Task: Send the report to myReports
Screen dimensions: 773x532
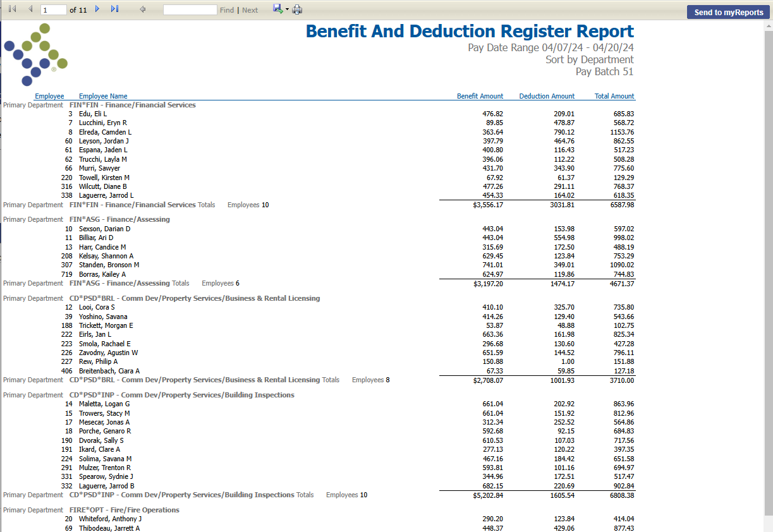Action: tap(729, 12)
